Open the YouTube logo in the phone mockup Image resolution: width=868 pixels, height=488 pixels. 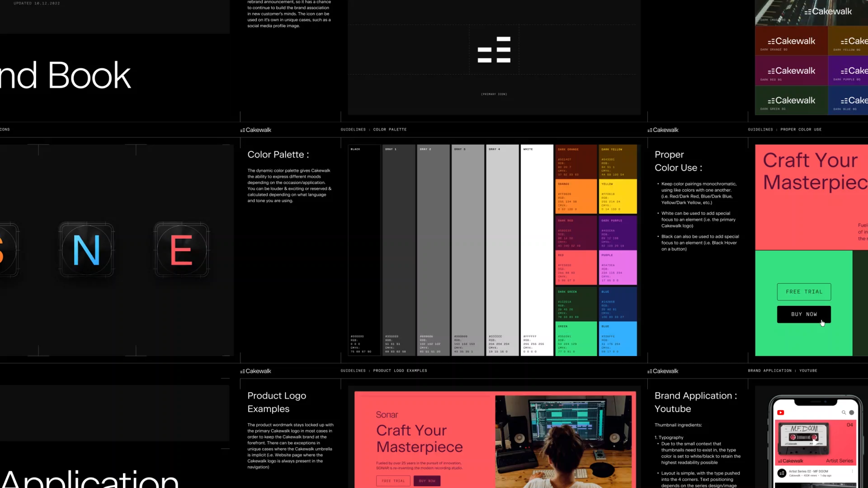pyautogui.click(x=781, y=413)
